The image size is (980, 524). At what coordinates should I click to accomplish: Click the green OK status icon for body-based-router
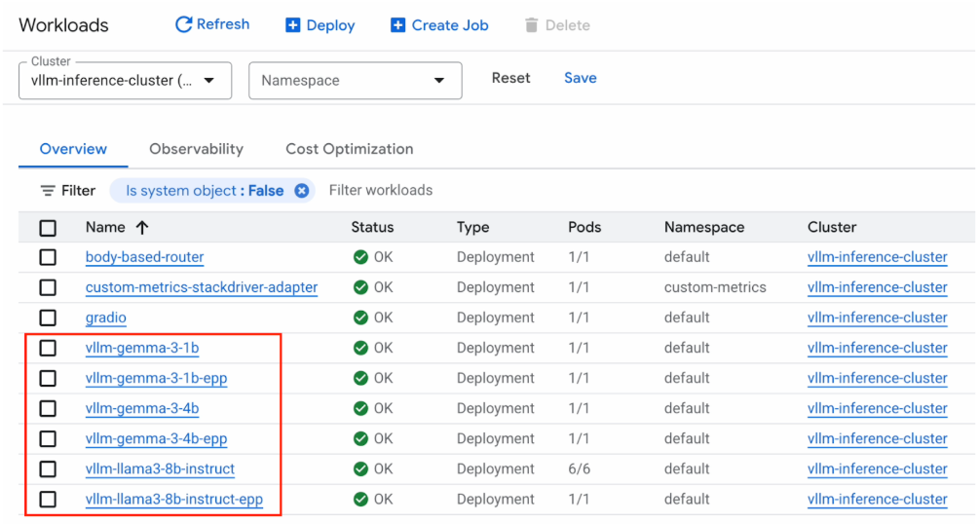pyautogui.click(x=360, y=257)
